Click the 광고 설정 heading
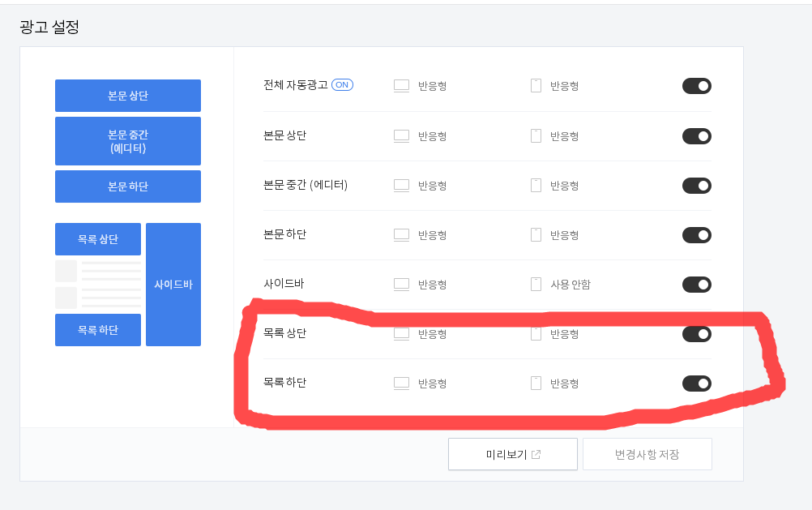Screen dimensions: 812x510 pos(49,27)
